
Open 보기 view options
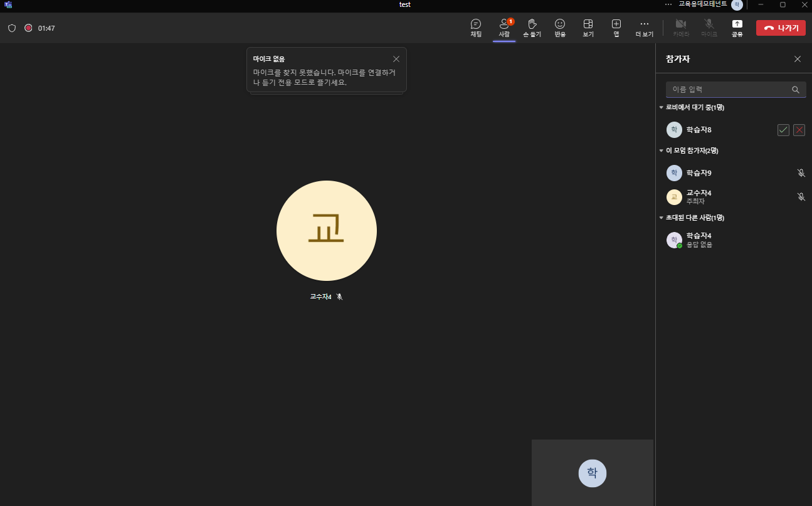[588, 28]
